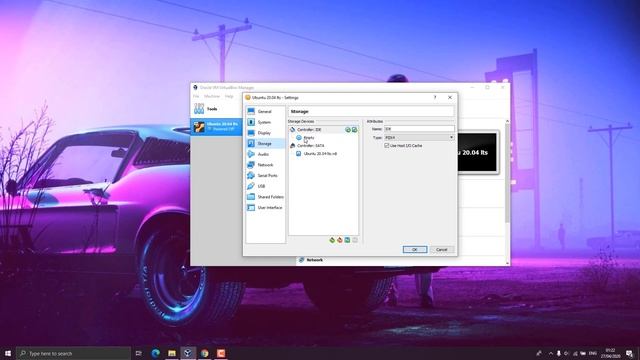Image resolution: width=640 pixels, height=360 pixels.
Task: Click the add controller icon below storage tree
Action: click(x=332, y=240)
